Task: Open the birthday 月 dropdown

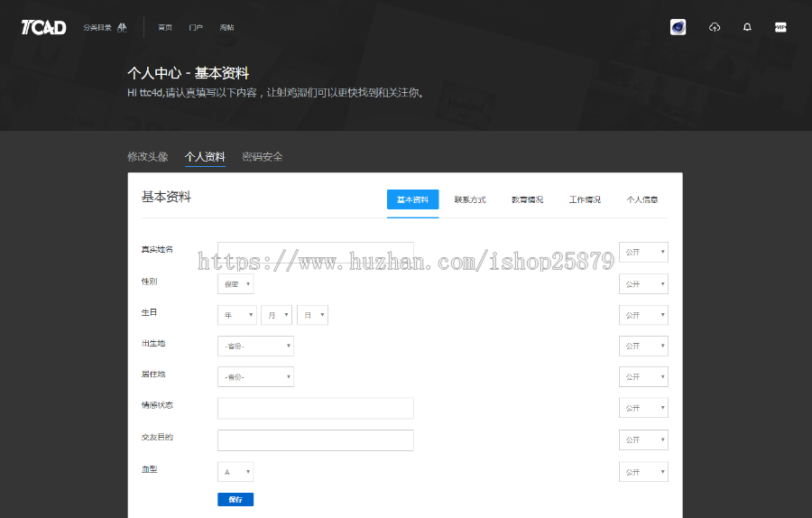Action: coord(277,315)
